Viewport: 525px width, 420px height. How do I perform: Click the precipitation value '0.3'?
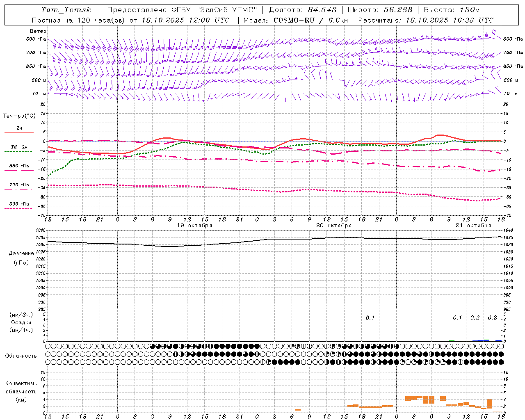pyautogui.click(x=492, y=317)
